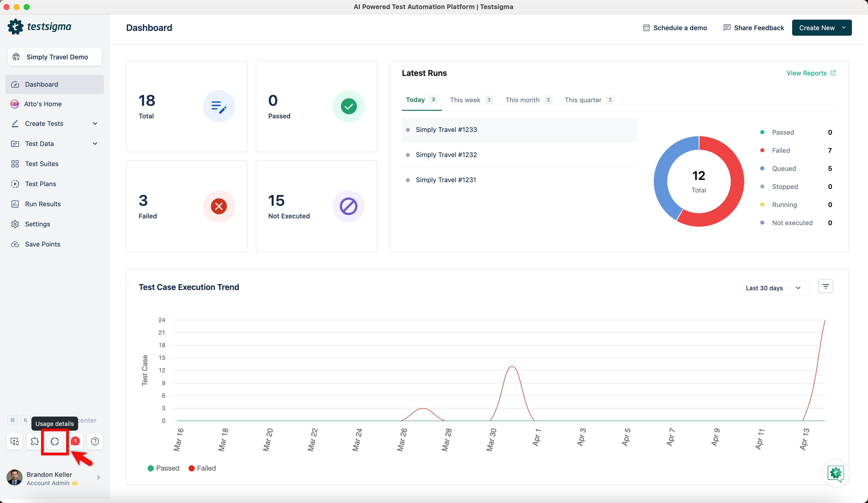Click the chart filter icon button

pyautogui.click(x=825, y=286)
